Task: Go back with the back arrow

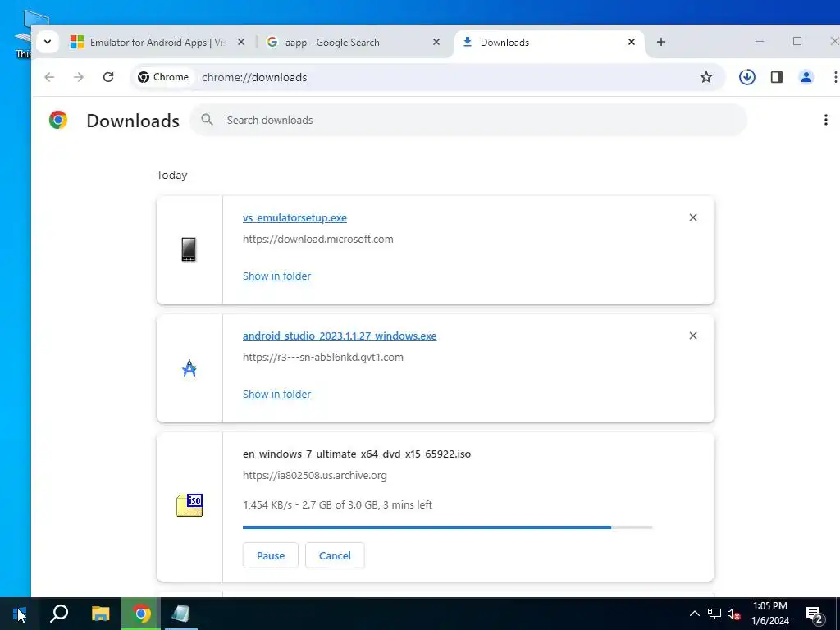Action: click(49, 77)
